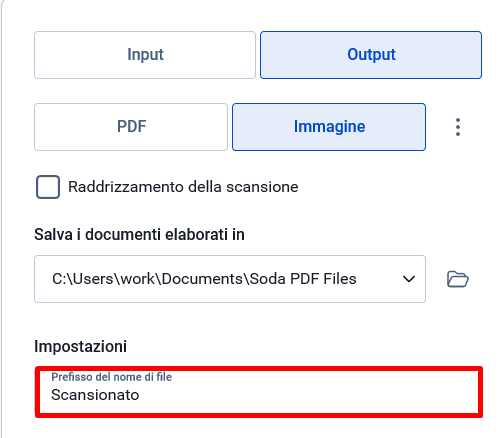
Task: Click the Prefisso del nome di file label
Action: (111, 377)
